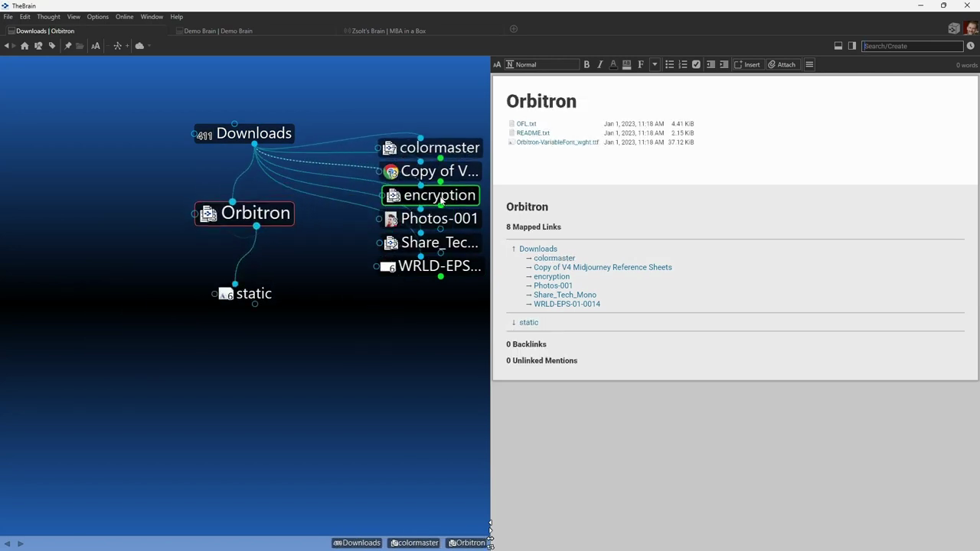Open the extra formatting options dropdown
The width and height of the screenshot is (980, 551).
coord(655,65)
